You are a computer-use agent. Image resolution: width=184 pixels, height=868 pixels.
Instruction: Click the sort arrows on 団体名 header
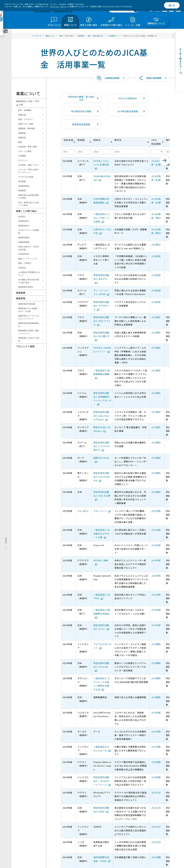pos(111,142)
